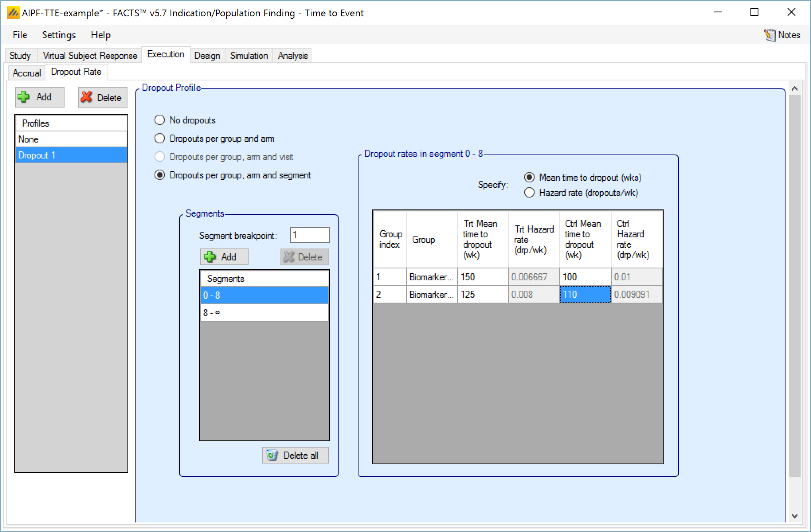Open the Settings menu

click(x=59, y=35)
